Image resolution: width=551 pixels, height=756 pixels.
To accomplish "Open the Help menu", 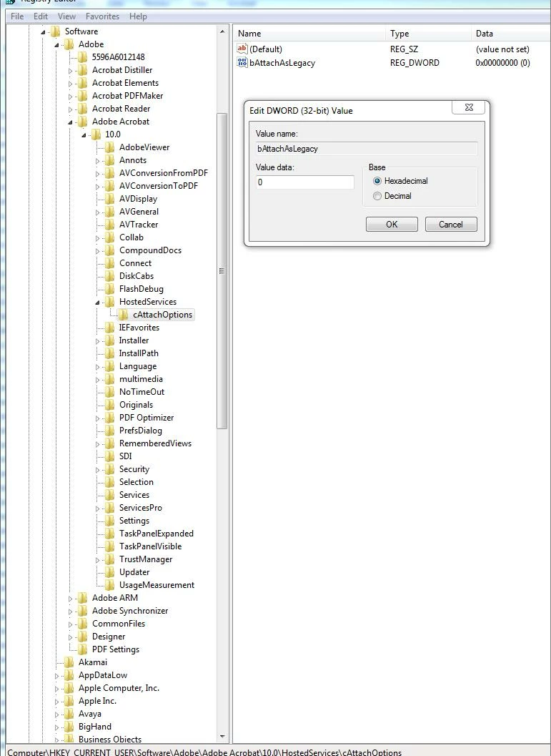I will (x=138, y=16).
